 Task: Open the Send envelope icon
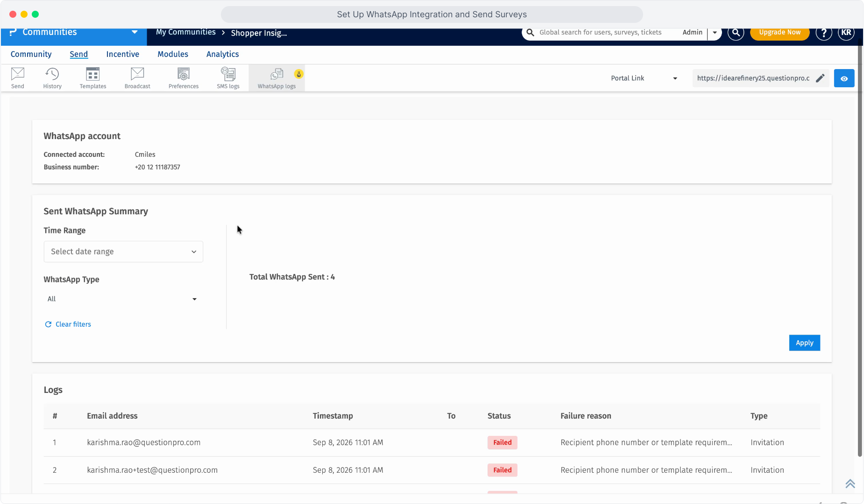click(x=18, y=78)
